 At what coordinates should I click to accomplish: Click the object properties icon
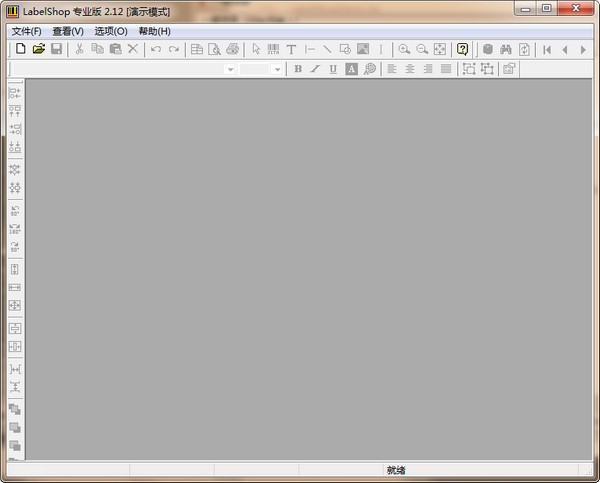(509, 69)
